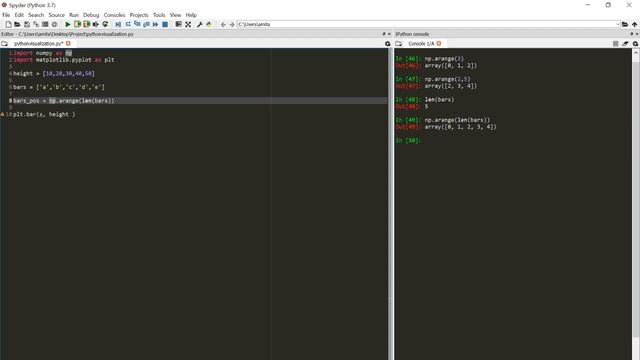Open the Consoles menu
640x360 pixels.
click(x=114, y=15)
